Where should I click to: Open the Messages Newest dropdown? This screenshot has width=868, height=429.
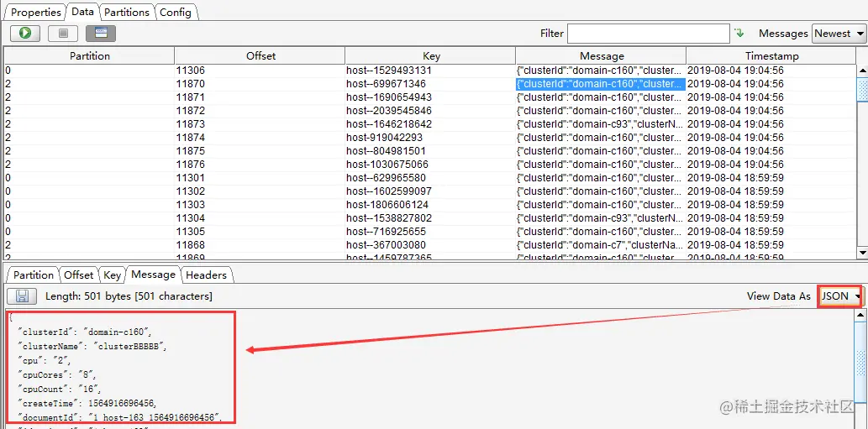[839, 34]
